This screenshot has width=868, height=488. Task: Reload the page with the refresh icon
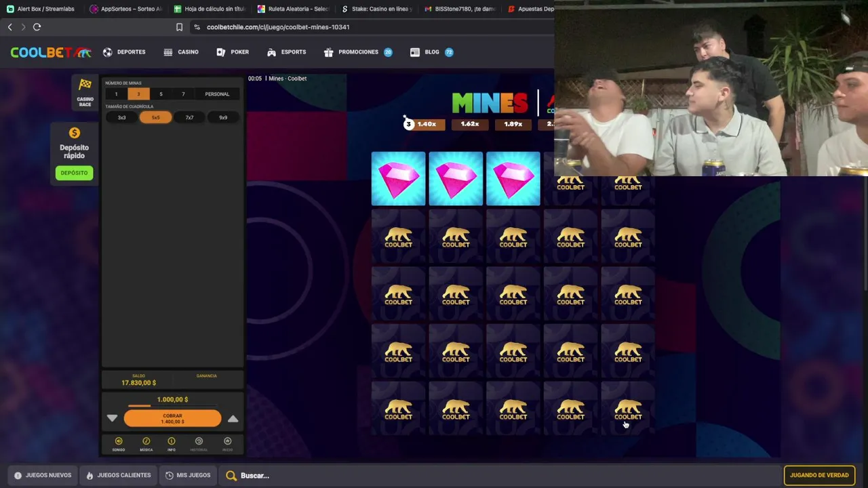point(37,27)
